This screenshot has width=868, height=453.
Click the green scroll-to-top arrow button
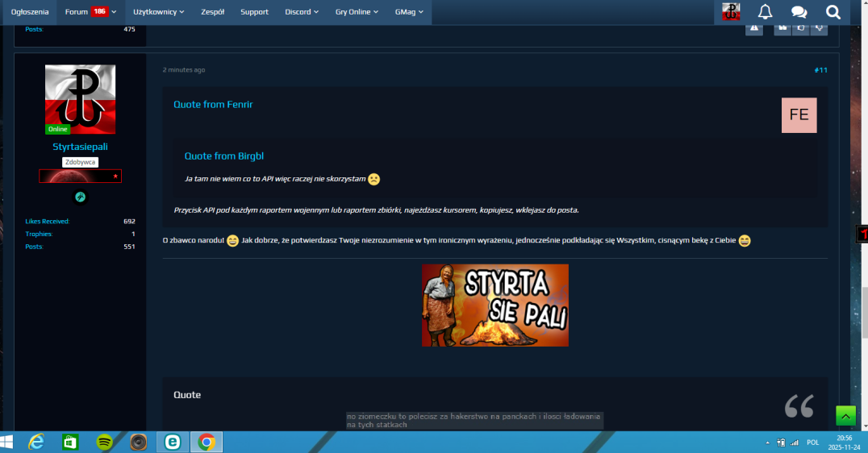pyautogui.click(x=846, y=415)
